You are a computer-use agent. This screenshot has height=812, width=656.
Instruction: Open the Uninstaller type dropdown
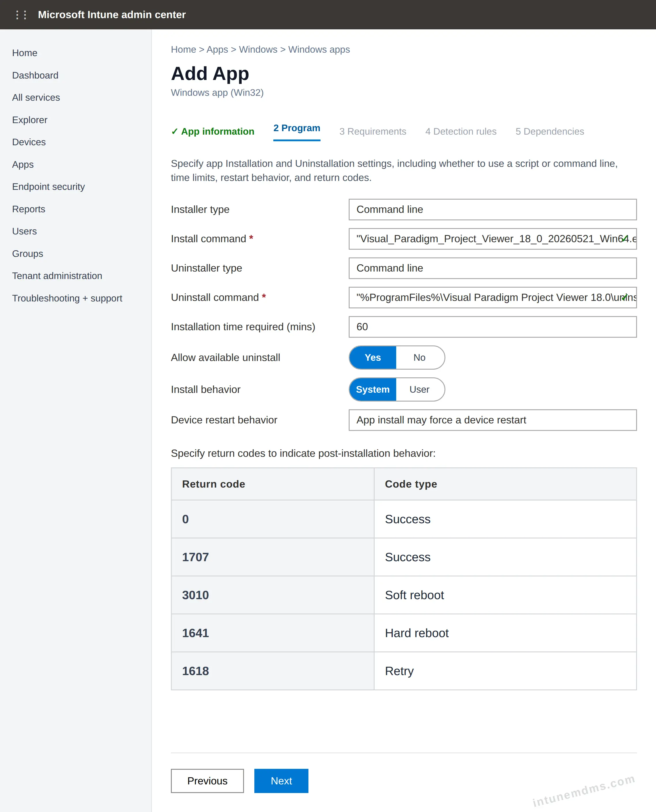(x=492, y=268)
